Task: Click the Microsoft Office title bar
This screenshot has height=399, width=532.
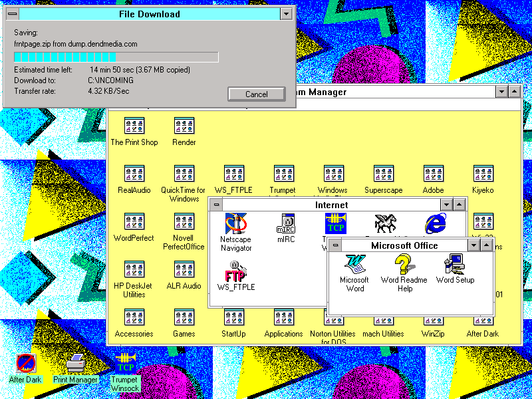Action: click(404, 245)
